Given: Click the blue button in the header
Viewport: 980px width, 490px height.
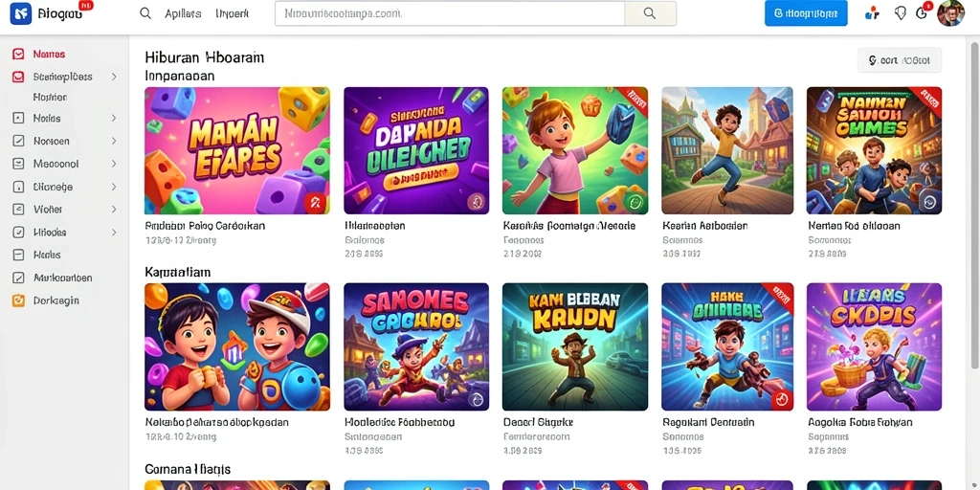Looking at the screenshot, I should pos(806,13).
